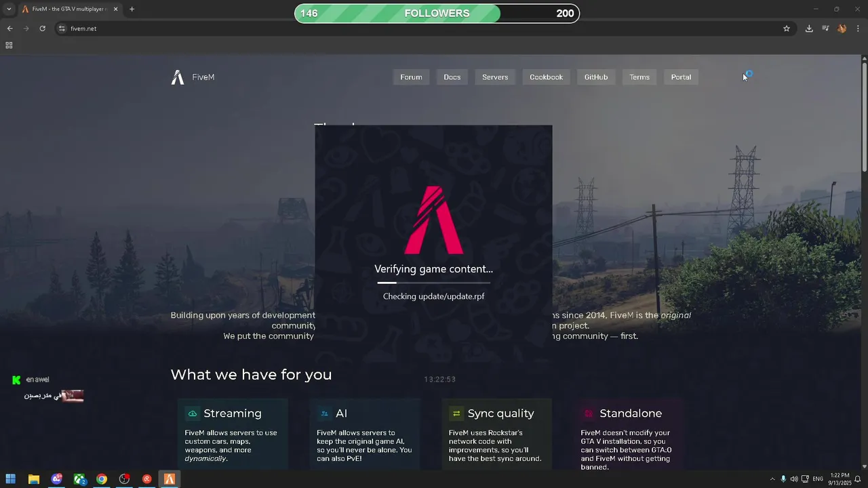
Task: Click the Standalone feature icon
Action: (589, 413)
